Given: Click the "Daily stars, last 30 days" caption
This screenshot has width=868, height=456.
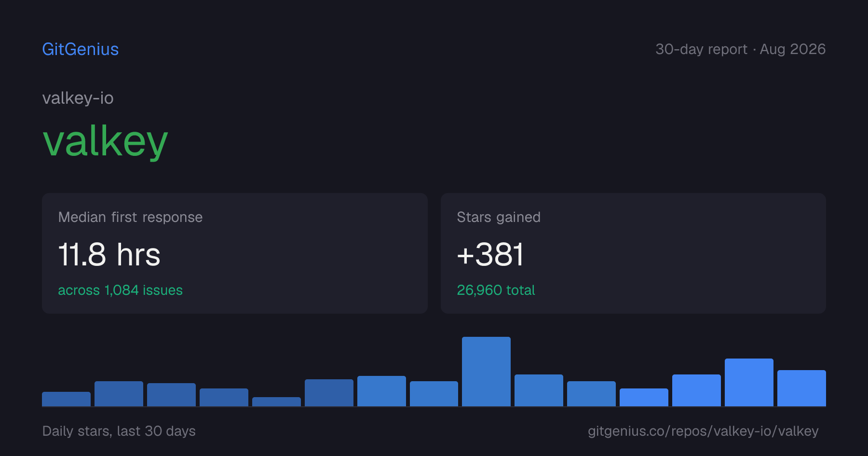Looking at the screenshot, I should [x=119, y=431].
